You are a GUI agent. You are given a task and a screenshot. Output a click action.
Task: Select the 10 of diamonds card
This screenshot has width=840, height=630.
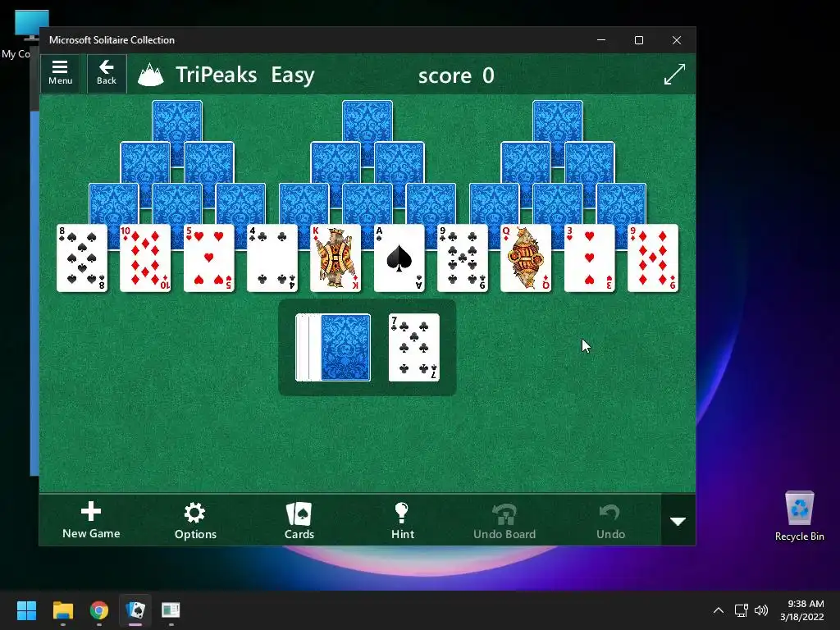pos(145,258)
